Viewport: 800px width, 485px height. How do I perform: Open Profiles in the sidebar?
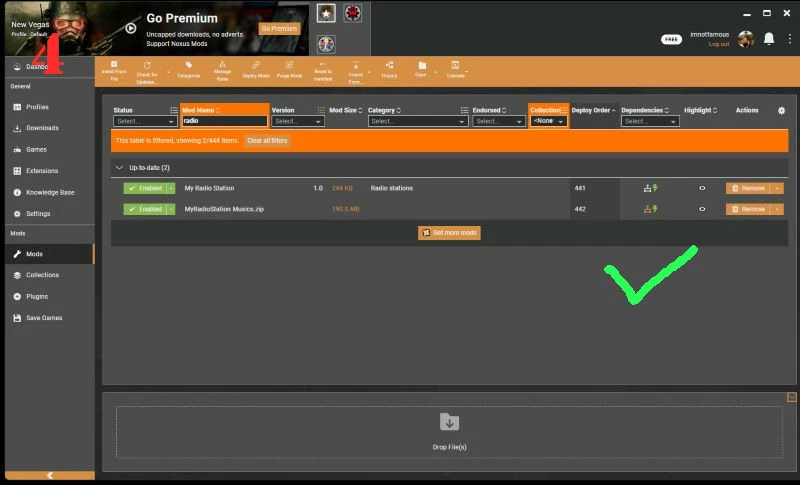click(50, 107)
